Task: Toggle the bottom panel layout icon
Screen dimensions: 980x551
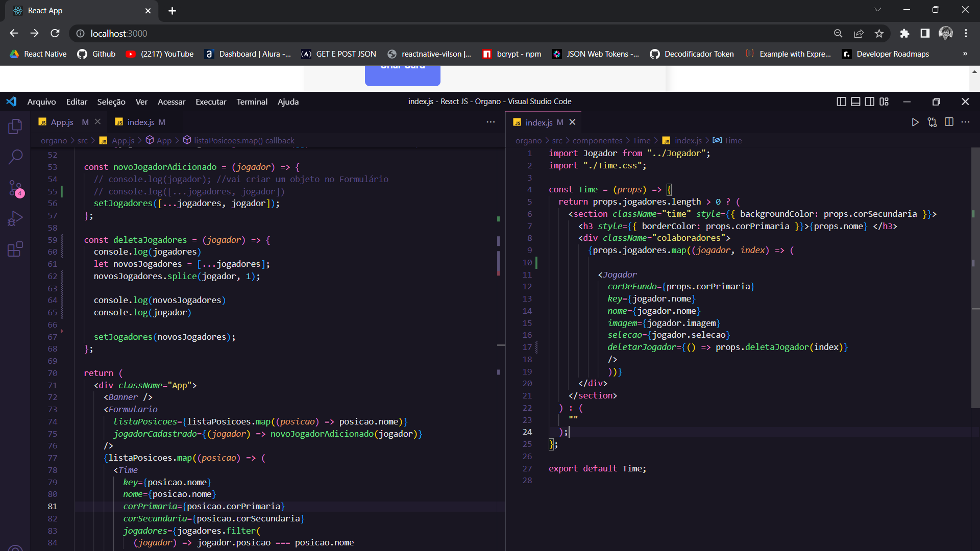Action: 855,102
